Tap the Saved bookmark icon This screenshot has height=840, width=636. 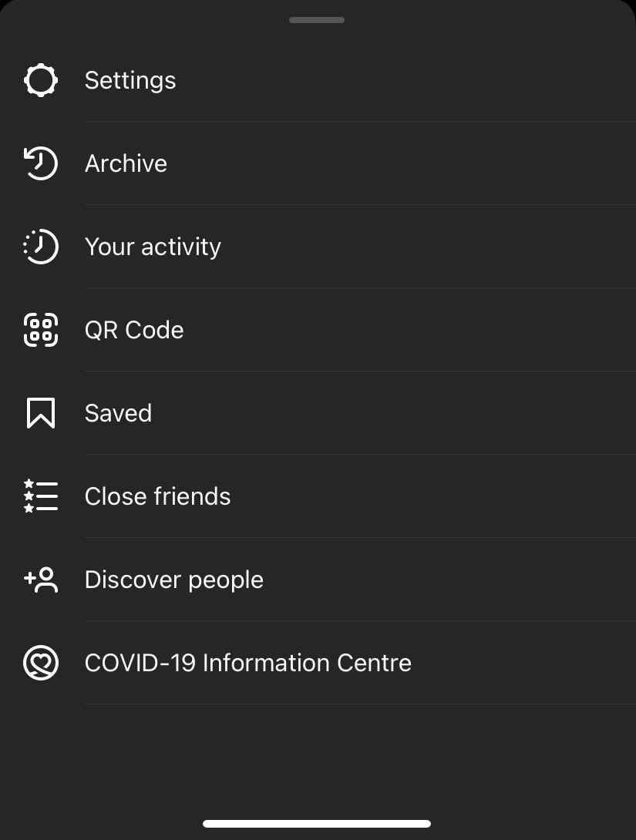point(41,413)
